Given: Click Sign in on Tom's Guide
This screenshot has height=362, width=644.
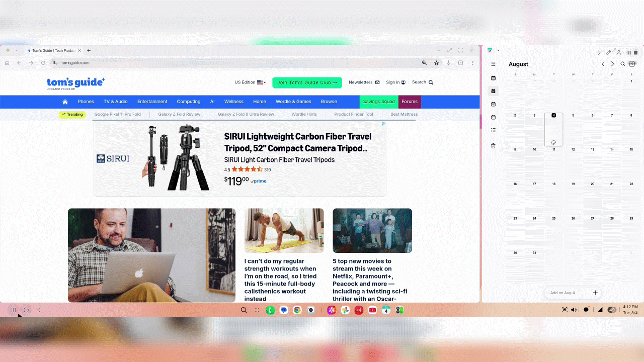Looking at the screenshot, I should coord(395,82).
